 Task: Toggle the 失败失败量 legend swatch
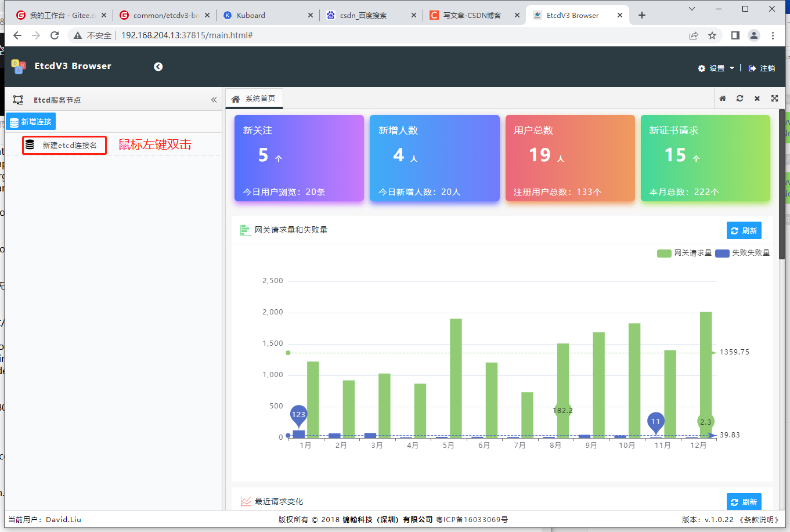(x=722, y=254)
